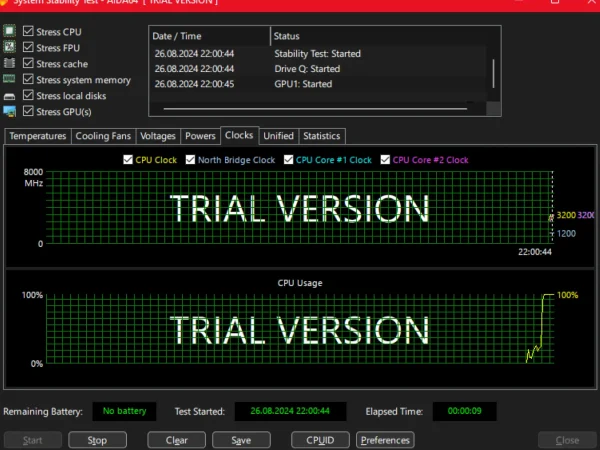
Task: Toggle CPU Core #1 Clock checkbox
Action: point(289,160)
